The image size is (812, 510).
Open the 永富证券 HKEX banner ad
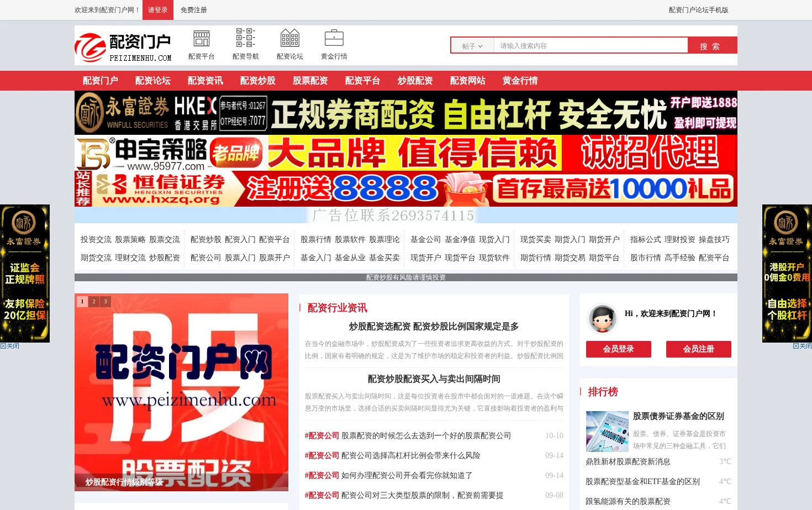(406, 113)
